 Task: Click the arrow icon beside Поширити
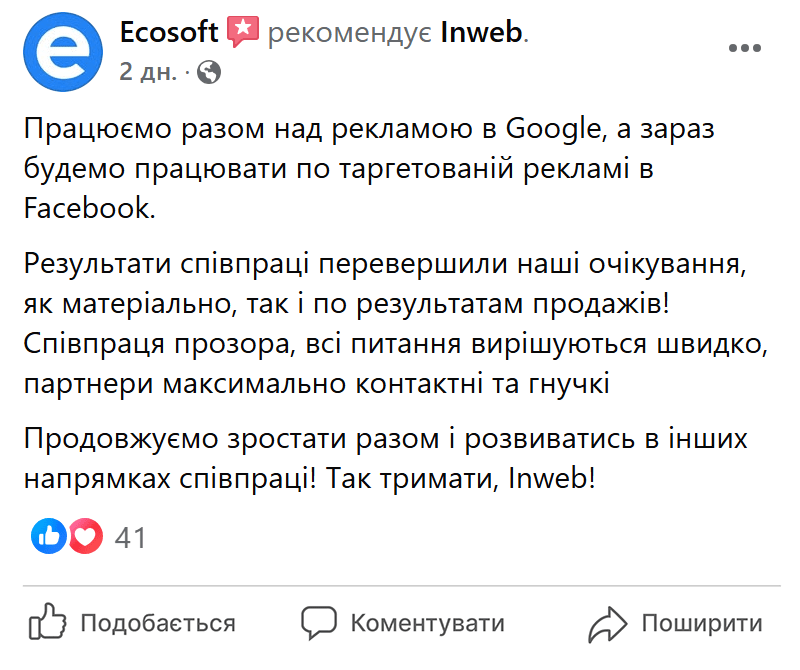pos(608,622)
